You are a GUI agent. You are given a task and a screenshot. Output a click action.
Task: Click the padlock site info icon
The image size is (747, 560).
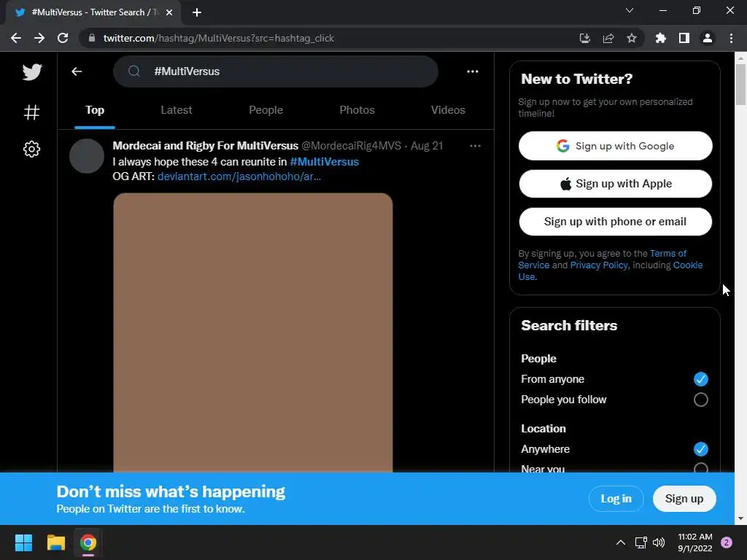(92, 38)
